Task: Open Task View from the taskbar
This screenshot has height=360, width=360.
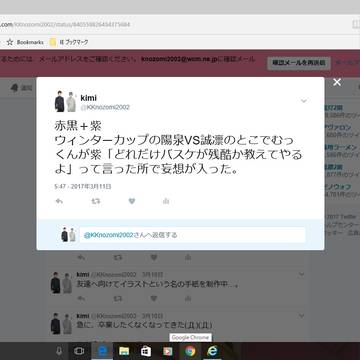Action: pyautogui.click(x=79, y=351)
